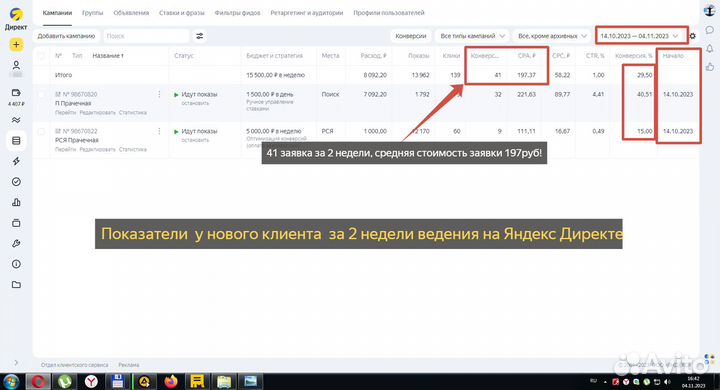Open three-dot menu for П Прачечная
This screenshot has width=720, height=390.
(159, 94)
